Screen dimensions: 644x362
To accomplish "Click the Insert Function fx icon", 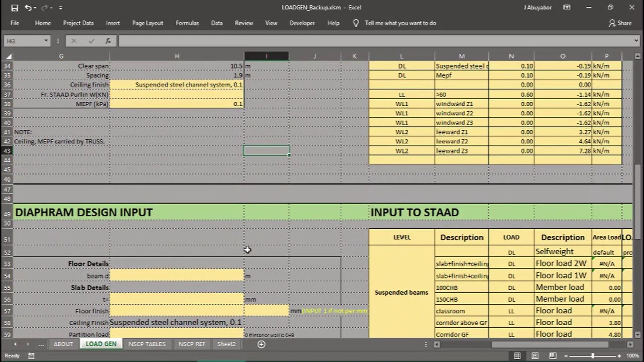I will click(x=108, y=41).
